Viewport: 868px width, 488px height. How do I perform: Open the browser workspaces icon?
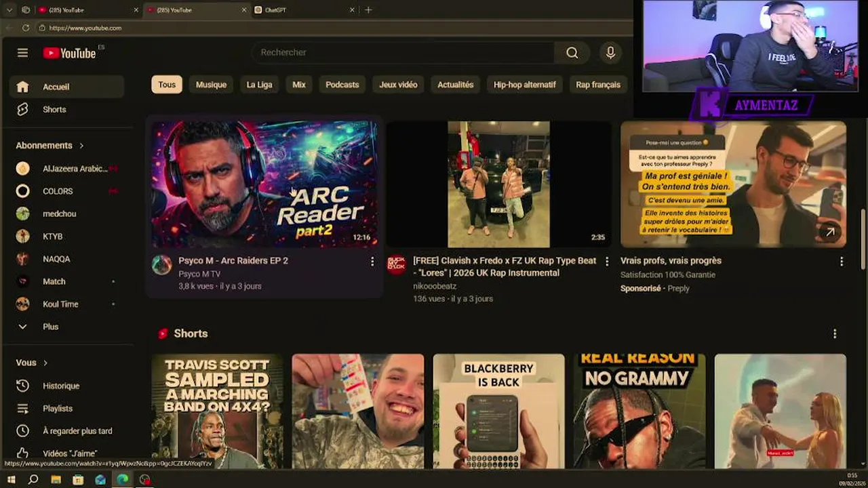pyautogui.click(x=26, y=10)
